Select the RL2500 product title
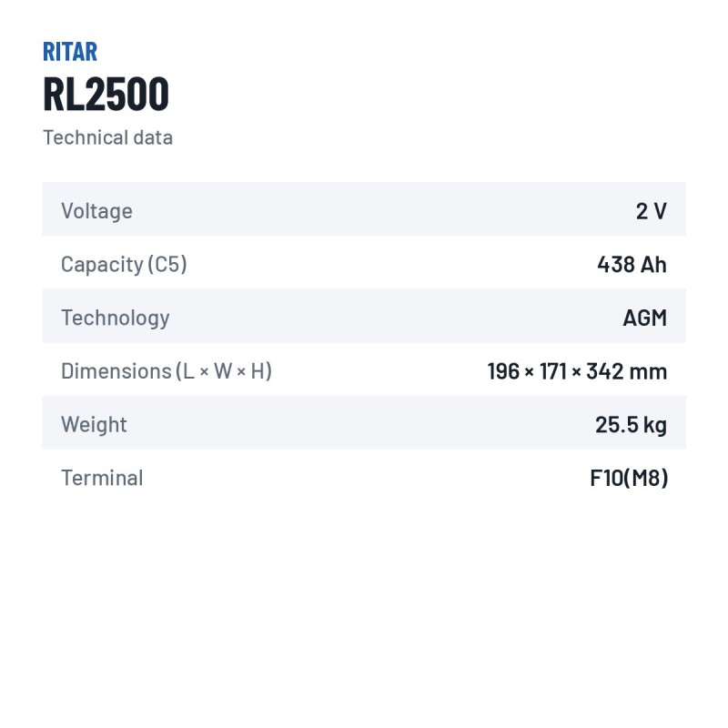 [x=106, y=95]
